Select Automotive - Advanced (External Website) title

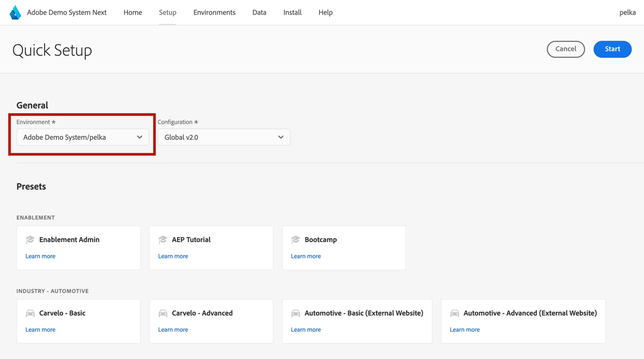(530, 313)
